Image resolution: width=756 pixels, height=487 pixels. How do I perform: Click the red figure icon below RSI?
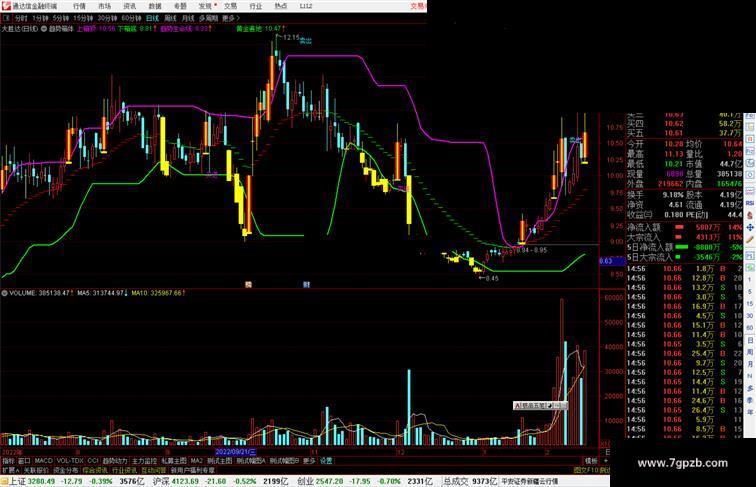[750, 215]
